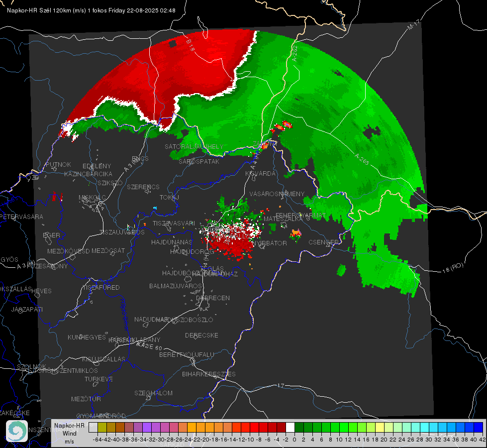487x448 pixels.
Task: Click the PÉTERVÁSÁRA label
Action: (22, 217)
